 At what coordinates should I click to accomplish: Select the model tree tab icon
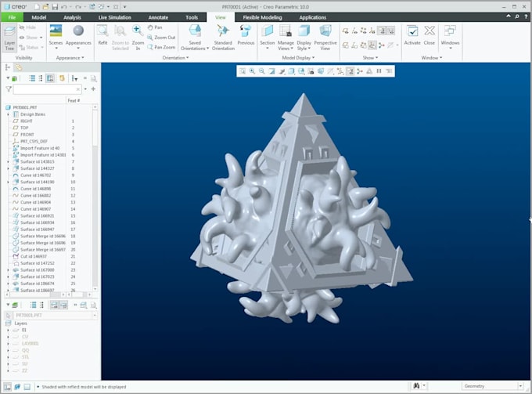tap(7, 67)
